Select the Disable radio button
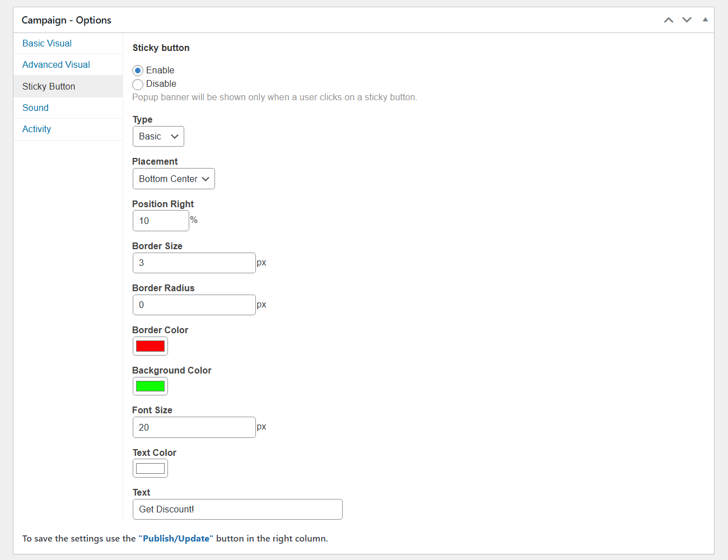This screenshot has height=560, width=728. coord(138,85)
